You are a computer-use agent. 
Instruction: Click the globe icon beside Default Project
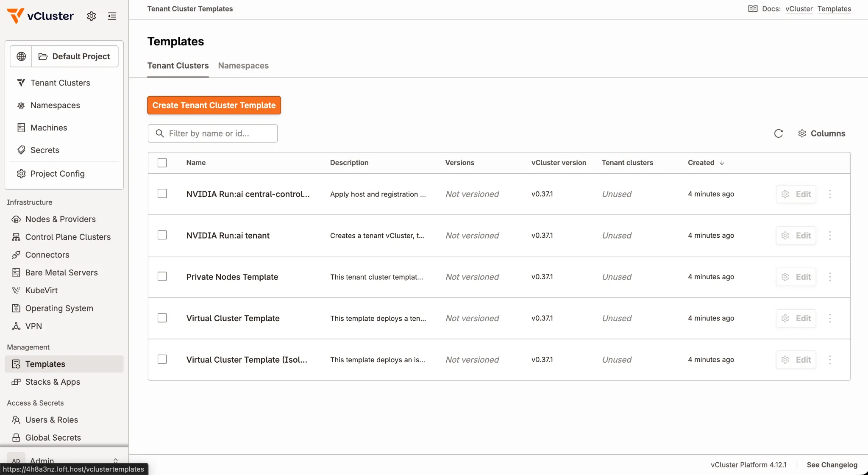(x=21, y=56)
